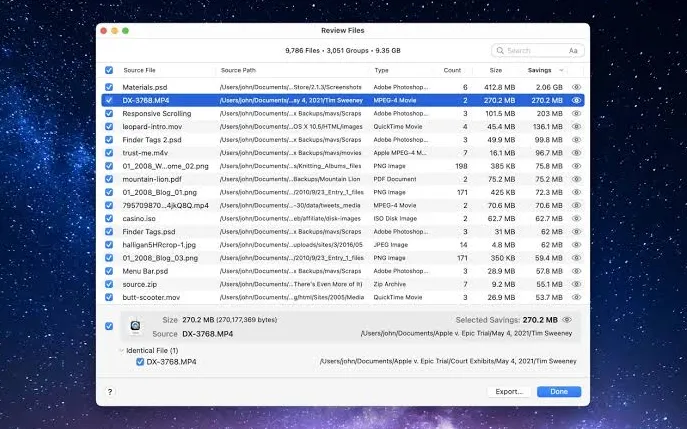The height and width of the screenshot is (429, 687).
Task: Click eye icon for 795709870...4jkQ8Q.mp4
Action: (x=576, y=206)
